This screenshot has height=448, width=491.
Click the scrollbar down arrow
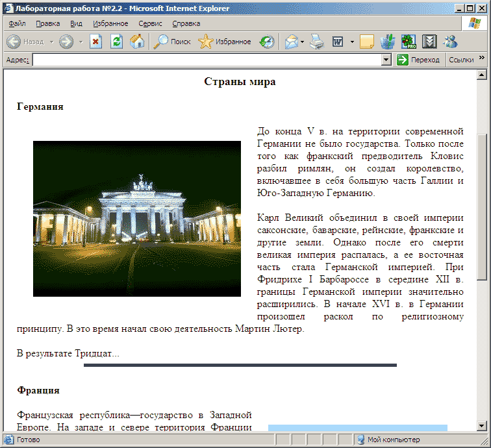coord(481,425)
